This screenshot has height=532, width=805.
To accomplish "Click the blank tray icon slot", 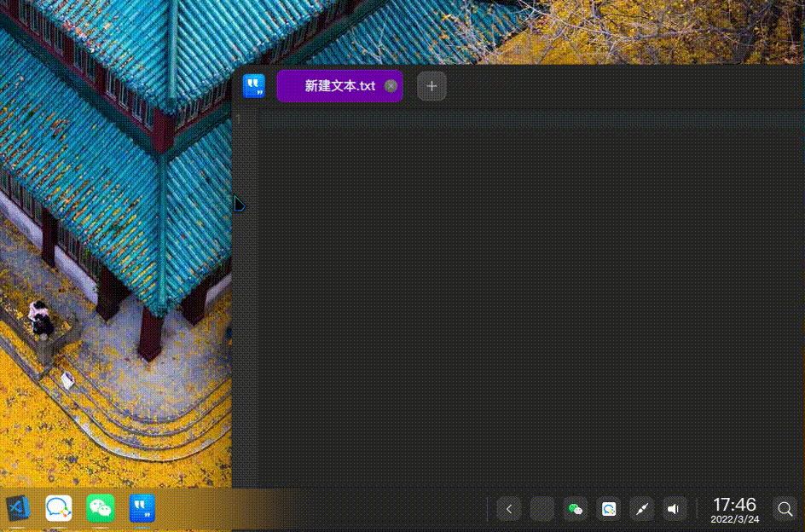I will 542,508.
